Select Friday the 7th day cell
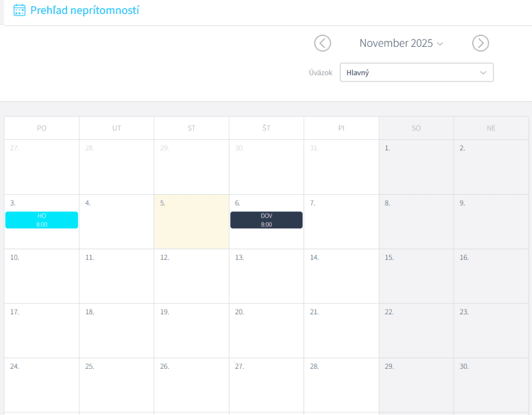This screenshot has height=415, width=532. [341, 222]
